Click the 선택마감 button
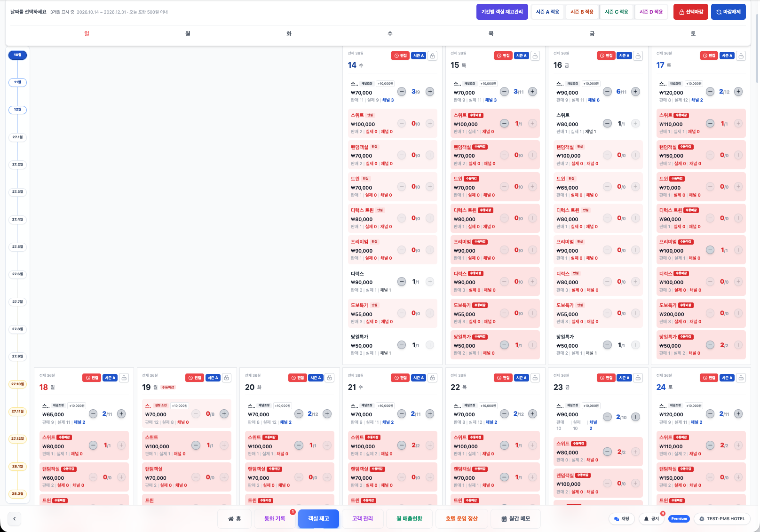The height and width of the screenshot is (532, 760). click(x=691, y=12)
